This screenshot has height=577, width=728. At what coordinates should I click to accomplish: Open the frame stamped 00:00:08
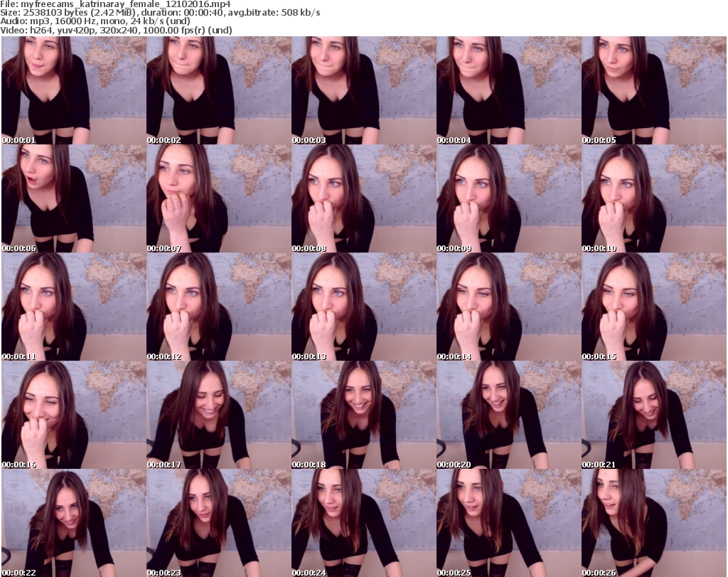click(363, 198)
